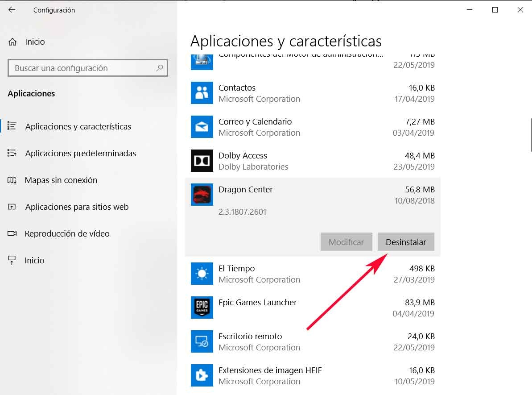Click the Desinstalar button

406,242
